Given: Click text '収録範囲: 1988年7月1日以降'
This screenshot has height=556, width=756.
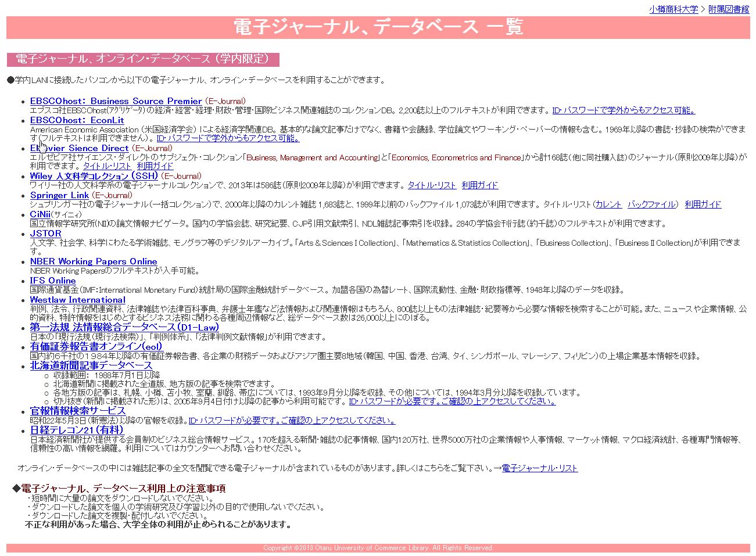Looking at the screenshot, I should (x=107, y=375).
